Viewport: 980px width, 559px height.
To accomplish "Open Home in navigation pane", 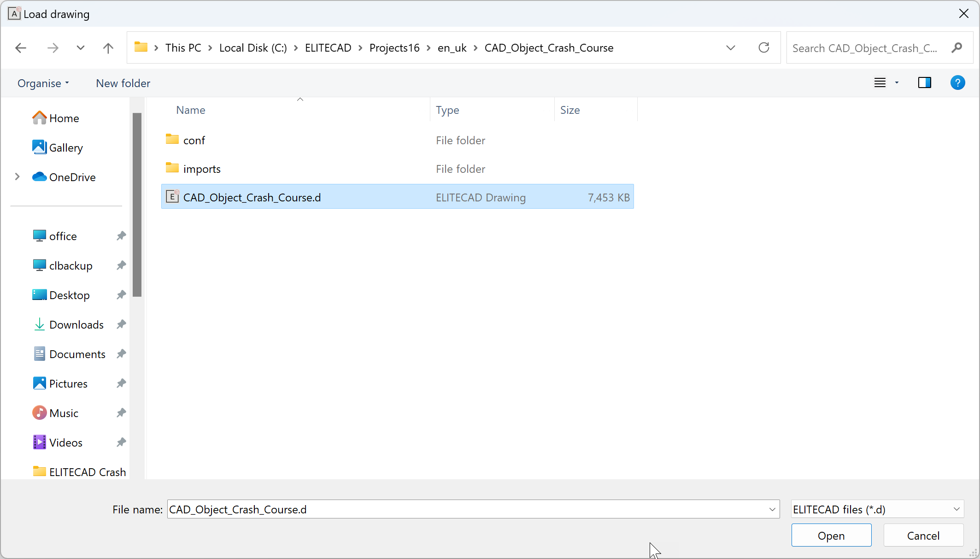I will (56, 118).
